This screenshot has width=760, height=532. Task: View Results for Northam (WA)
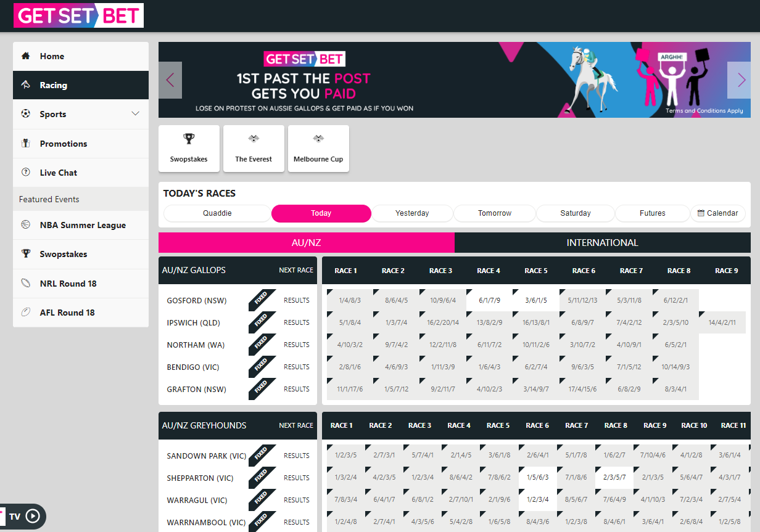click(x=297, y=345)
